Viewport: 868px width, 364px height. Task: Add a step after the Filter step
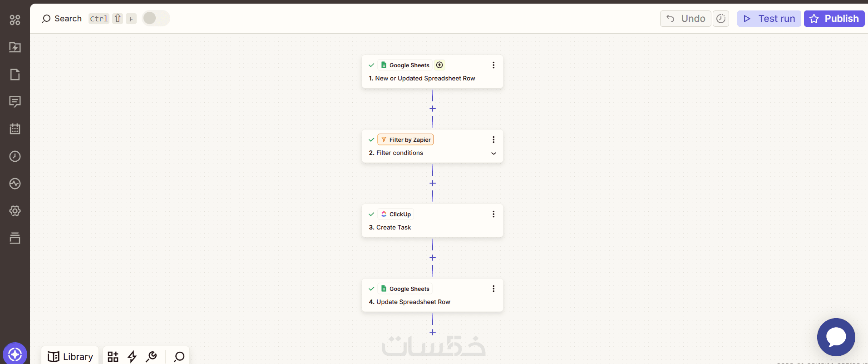click(433, 183)
